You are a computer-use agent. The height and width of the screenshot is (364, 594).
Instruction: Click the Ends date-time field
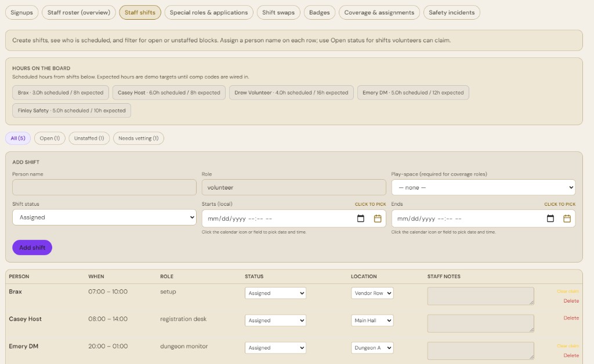[x=483, y=219]
